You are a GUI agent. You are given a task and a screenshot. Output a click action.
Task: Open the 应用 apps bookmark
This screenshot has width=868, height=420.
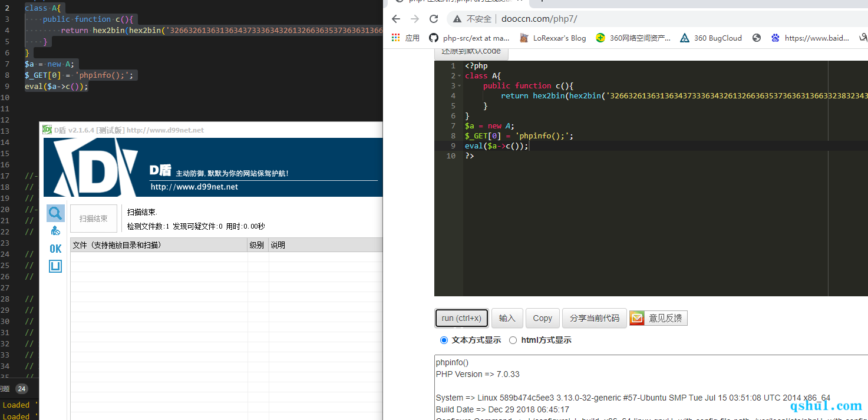(405, 38)
